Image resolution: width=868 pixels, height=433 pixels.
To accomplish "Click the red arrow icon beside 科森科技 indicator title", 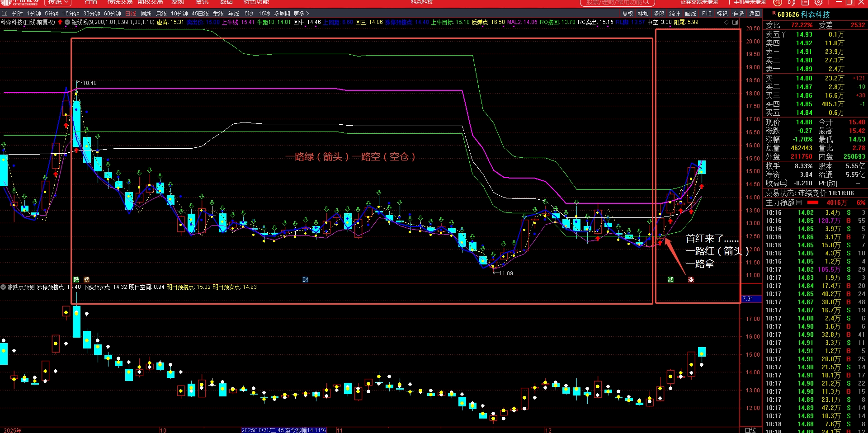I will (x=60, y=22).
